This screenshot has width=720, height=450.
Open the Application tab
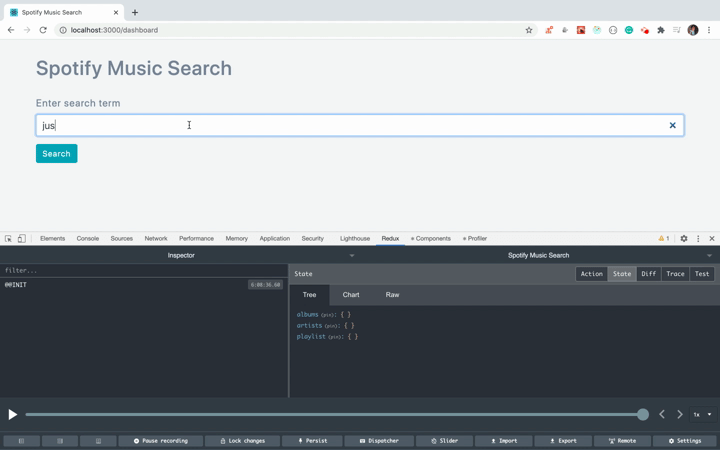275,238
